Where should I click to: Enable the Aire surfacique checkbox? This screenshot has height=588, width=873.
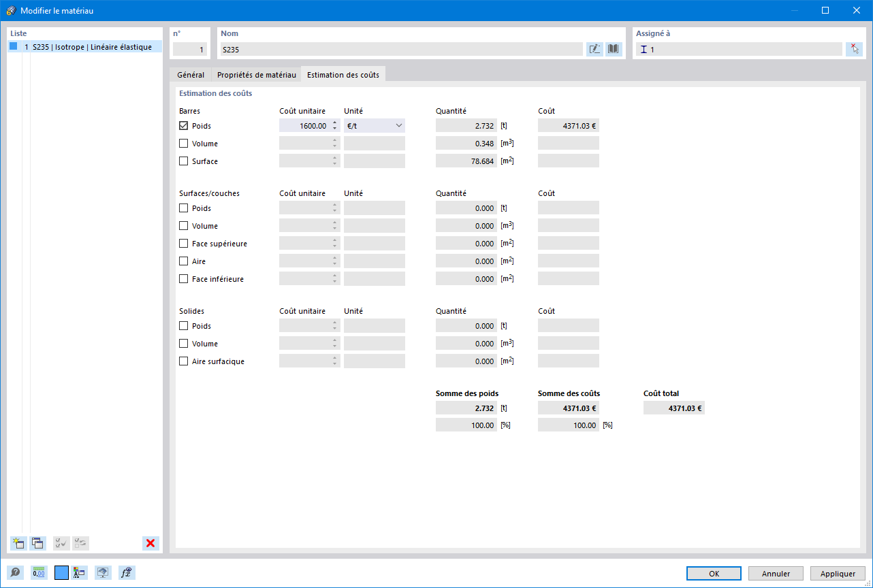coord(184,361)
